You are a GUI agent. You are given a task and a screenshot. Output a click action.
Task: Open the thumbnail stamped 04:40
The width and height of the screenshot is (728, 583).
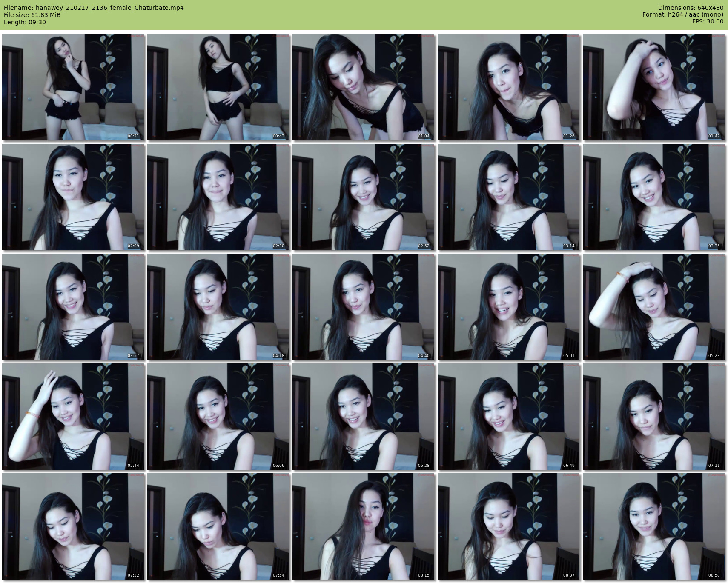click(363, 307)
